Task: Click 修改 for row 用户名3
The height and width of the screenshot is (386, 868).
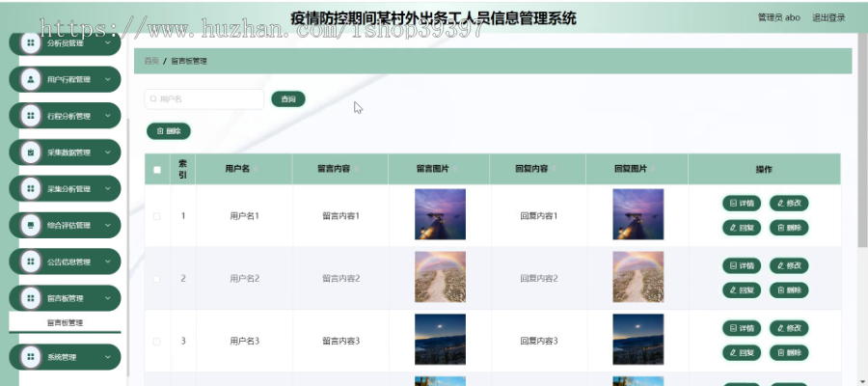Action: (x=789, y=328)
